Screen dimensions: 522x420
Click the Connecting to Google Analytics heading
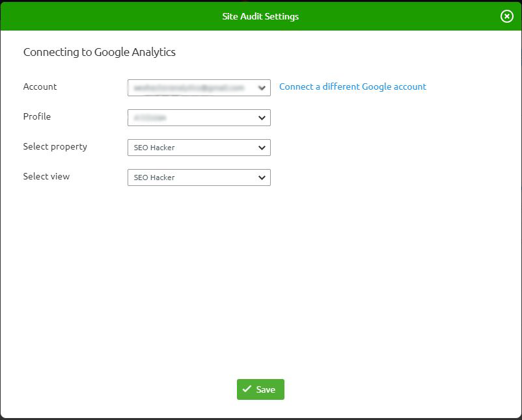(99, 52)
